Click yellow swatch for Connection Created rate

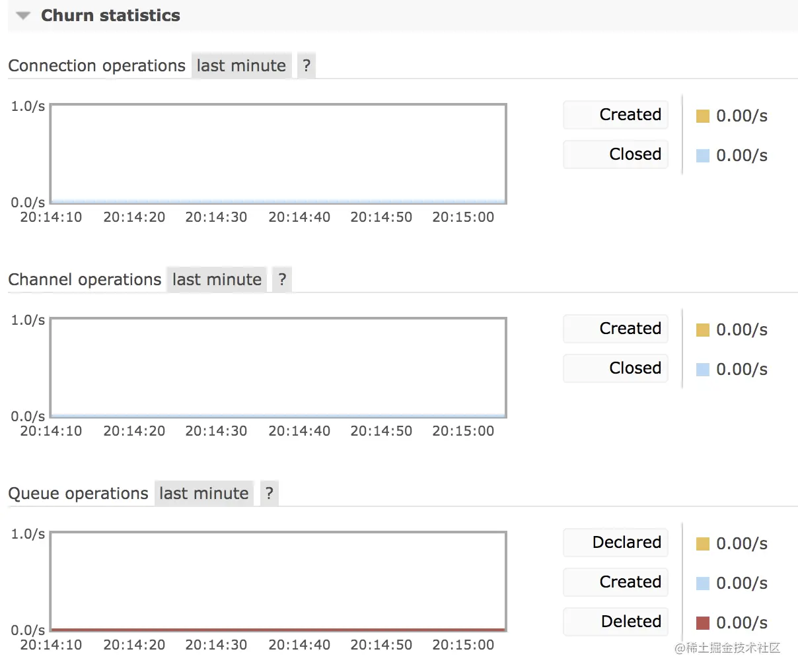tap(703, 116)
